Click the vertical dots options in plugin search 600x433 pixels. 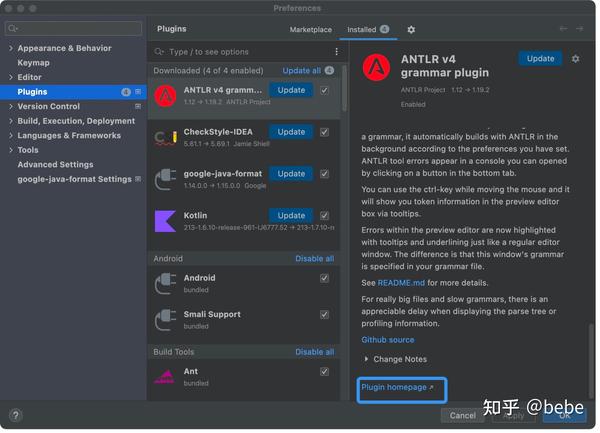(x=336, y=52)
